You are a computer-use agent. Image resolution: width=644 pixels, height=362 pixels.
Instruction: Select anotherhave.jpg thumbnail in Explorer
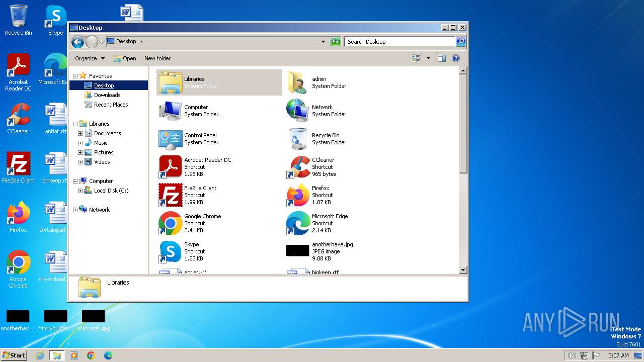click(298, 250)
